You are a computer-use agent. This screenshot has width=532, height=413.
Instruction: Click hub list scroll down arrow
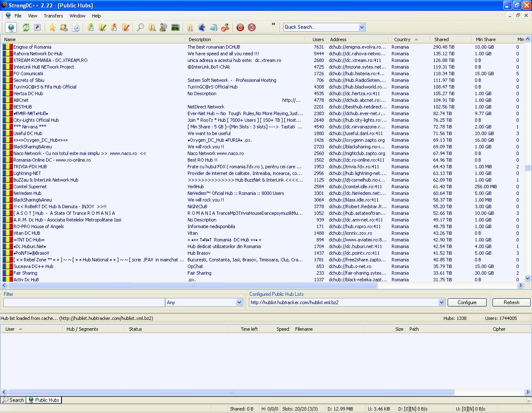coord(528,279)
